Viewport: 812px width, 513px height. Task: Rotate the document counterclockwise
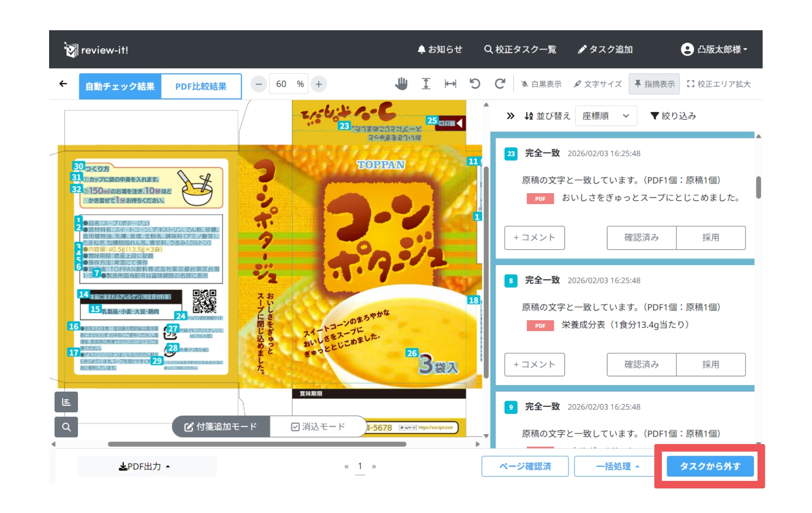(x=475, y=84)
